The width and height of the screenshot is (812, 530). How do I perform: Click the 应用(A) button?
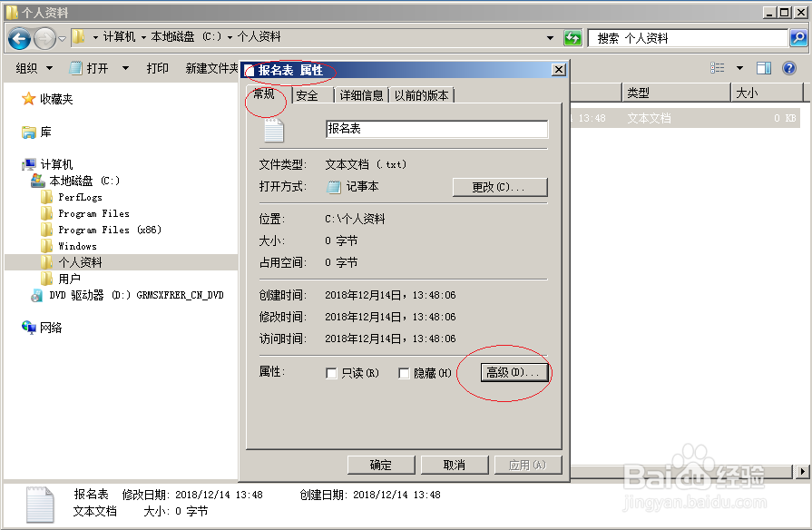(528, 466)
